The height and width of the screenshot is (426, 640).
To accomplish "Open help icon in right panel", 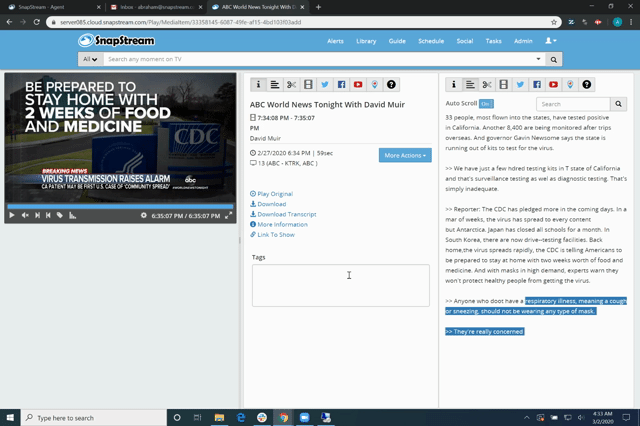I will [587, 84].
